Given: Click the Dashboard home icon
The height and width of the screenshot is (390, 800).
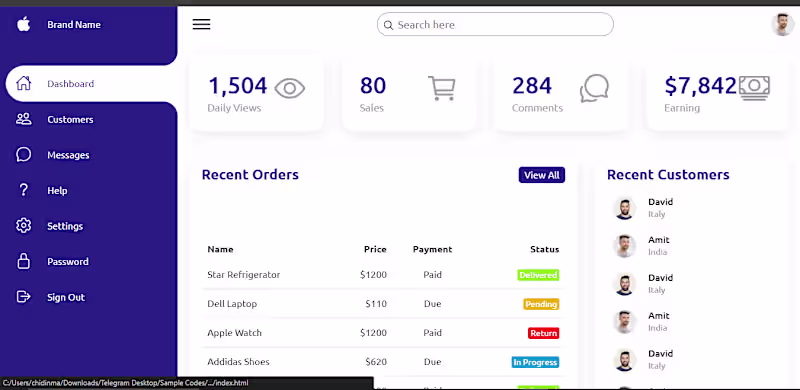Looking at the screenshot, I should click(23, 83).
